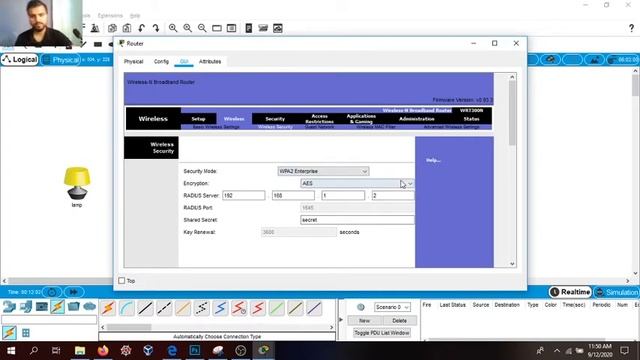Image resolution: width=640 pixels, height=360 pixels.
Task: Select the dotted phone cable
Action: (202, 308)
